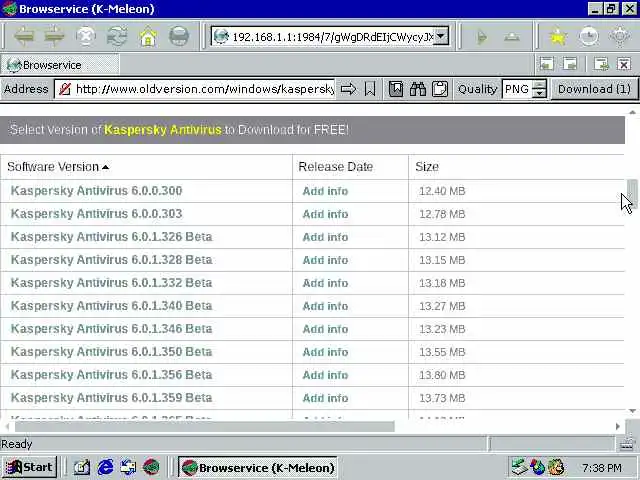Click Add info for version 6.0.0.300
This screenshot has width=640, height=480.
click(x=325, y=191)
